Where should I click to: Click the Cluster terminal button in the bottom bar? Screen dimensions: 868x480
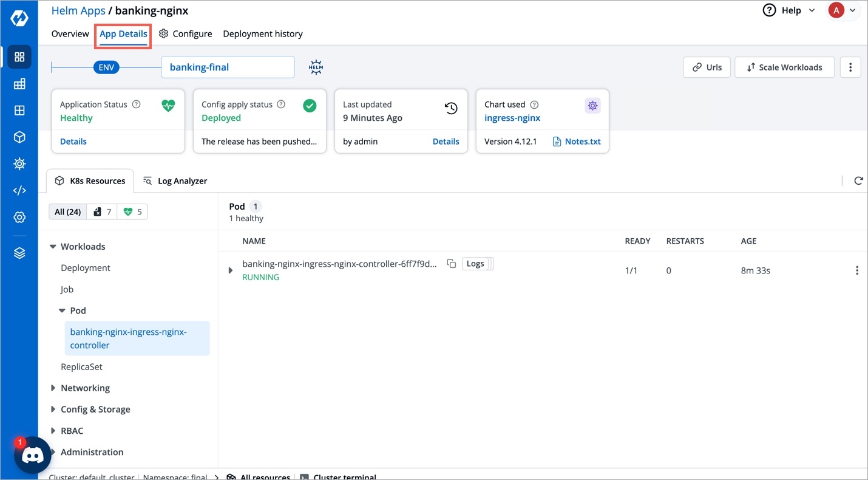pyautogui.click(x=338, y=477)
